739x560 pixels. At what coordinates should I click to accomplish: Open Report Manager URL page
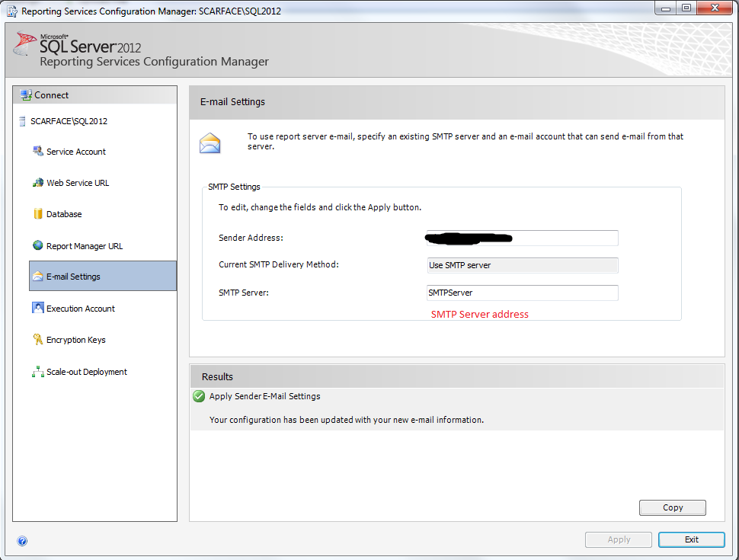pos(85,246)
